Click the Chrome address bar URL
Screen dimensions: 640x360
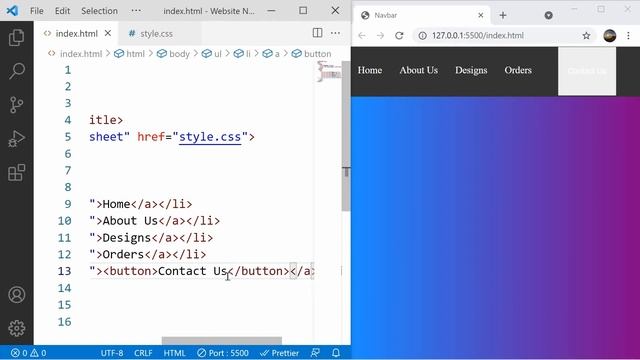point(478,36)
